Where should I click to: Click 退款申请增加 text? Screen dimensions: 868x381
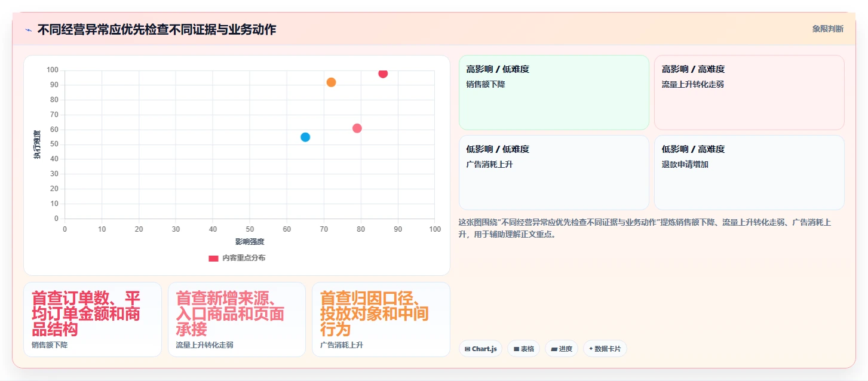click(x=685, y=164)
